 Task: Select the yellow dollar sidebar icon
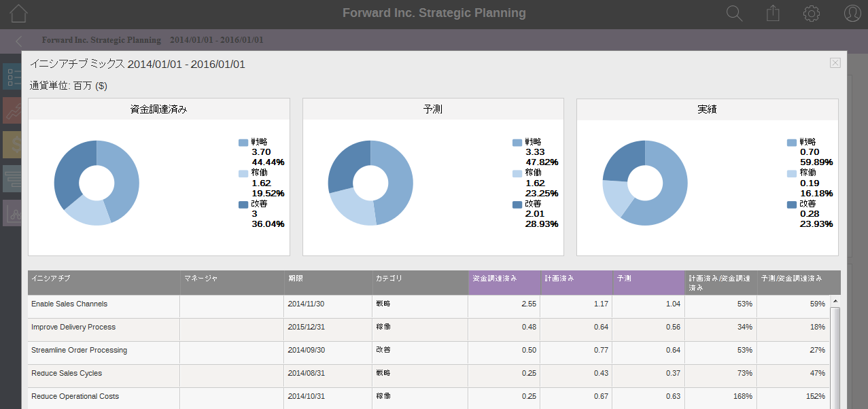tap(12, 144)
